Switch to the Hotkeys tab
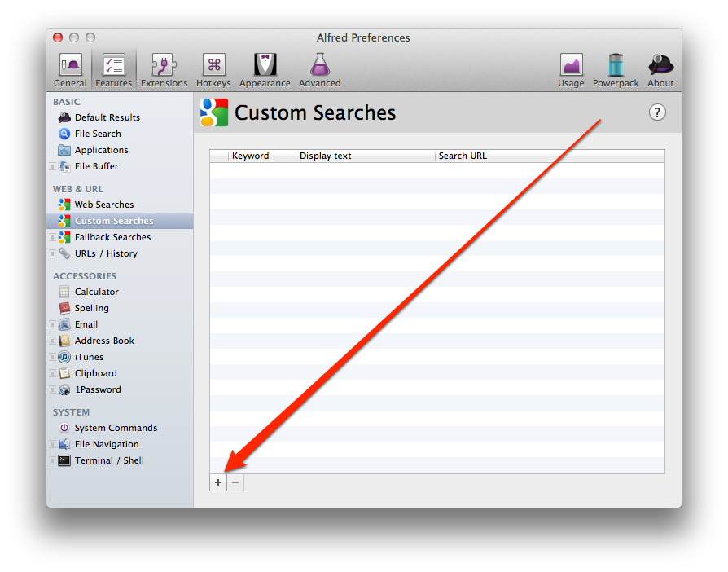The height and width of the screenshot is (572, 728). 213,70
